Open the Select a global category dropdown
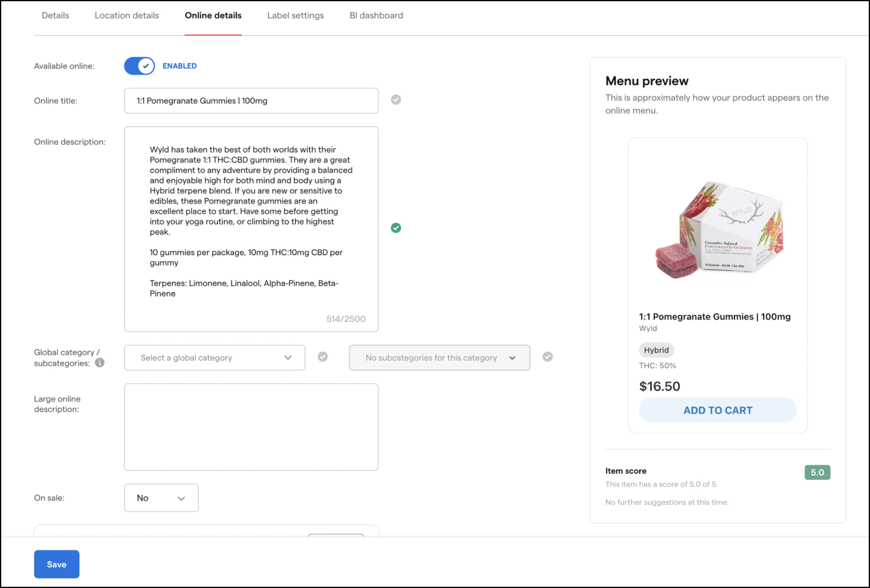Screen dimensions: 870x588 (214, 358)
